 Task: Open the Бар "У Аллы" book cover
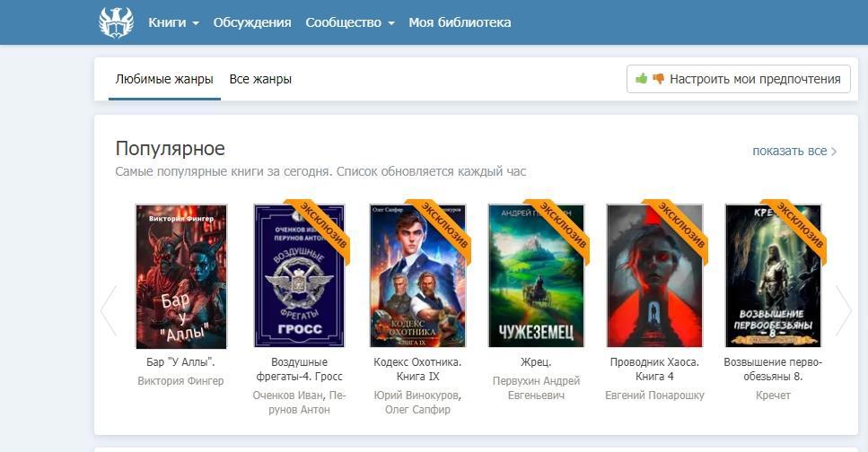(181, 276)
